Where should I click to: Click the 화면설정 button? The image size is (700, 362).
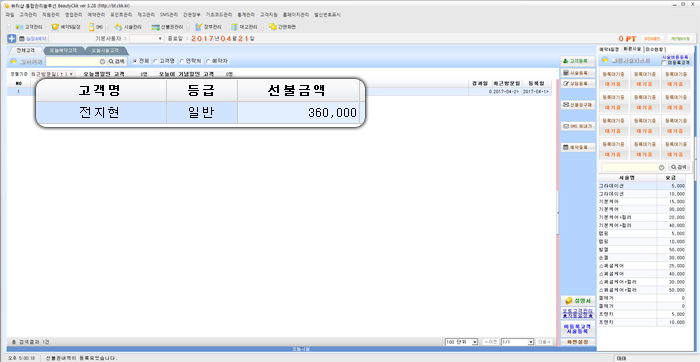(x=578, y=342)
